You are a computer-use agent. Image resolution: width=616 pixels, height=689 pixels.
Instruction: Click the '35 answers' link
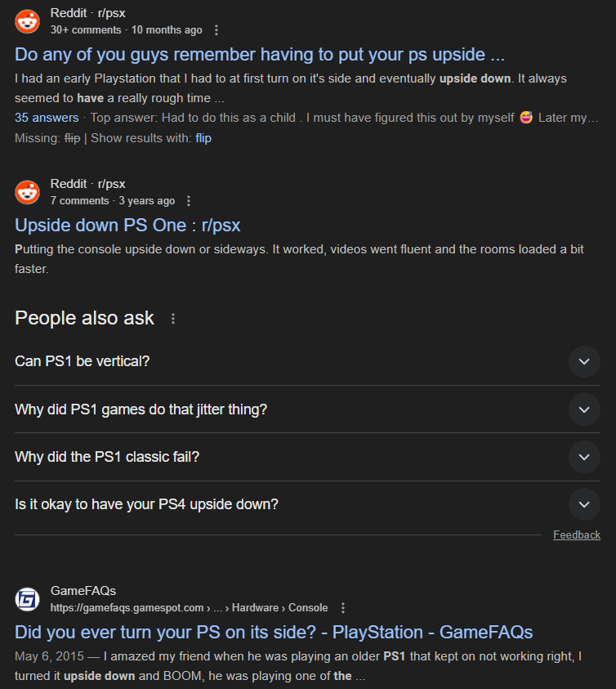click(x=47, y=118)
